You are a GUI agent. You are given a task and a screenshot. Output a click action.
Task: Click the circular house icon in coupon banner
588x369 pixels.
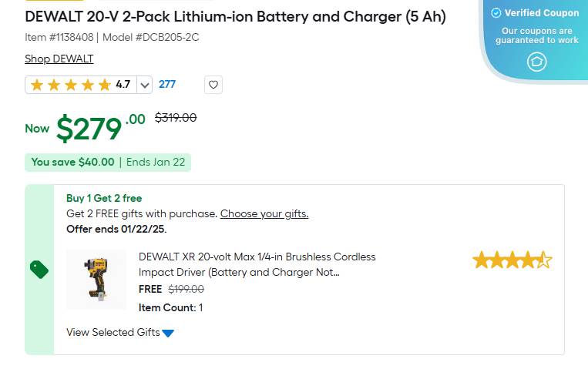[x=536, y=62]
